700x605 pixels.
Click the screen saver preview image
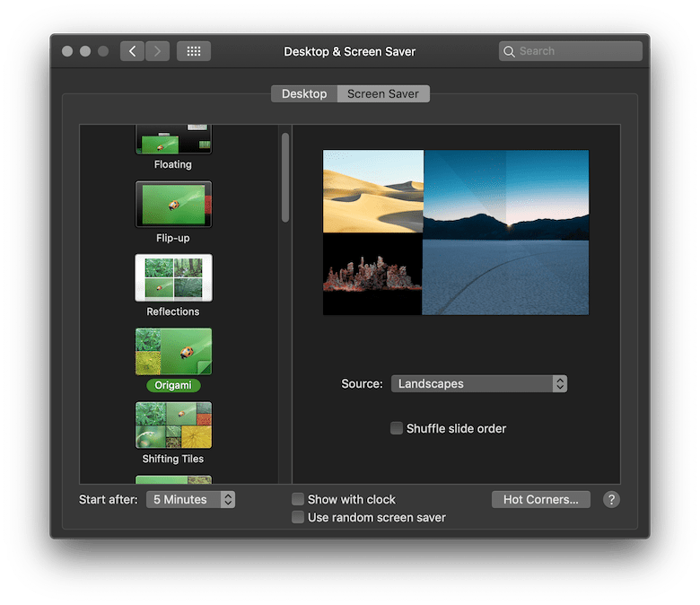point(456,232)
